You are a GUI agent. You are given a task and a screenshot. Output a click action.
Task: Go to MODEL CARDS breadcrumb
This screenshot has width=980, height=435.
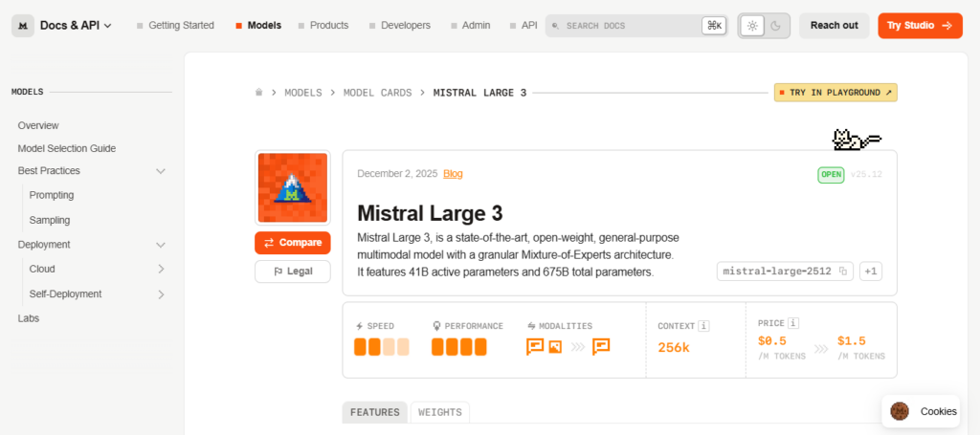[377, 93]
